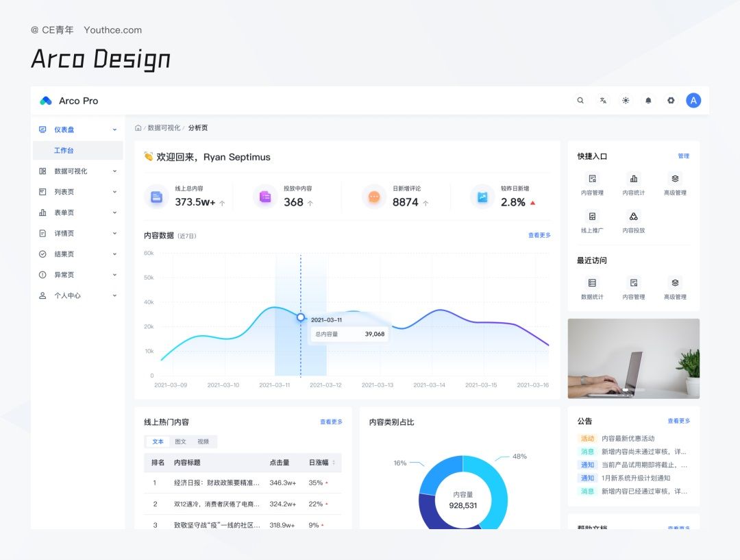Open the notifications bell
Screen dimensions: 740x560
pyautogui.click(x=648, y=101)
